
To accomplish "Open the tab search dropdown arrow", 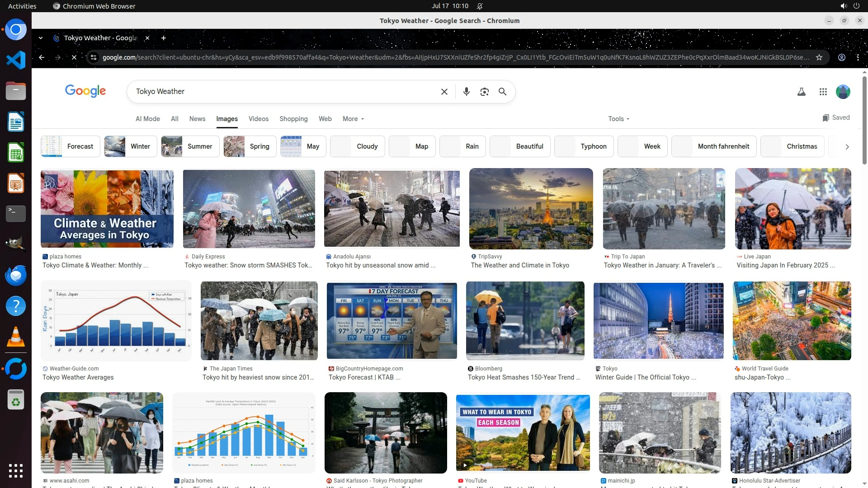I will pyautogui.click(x=41, y=38).
